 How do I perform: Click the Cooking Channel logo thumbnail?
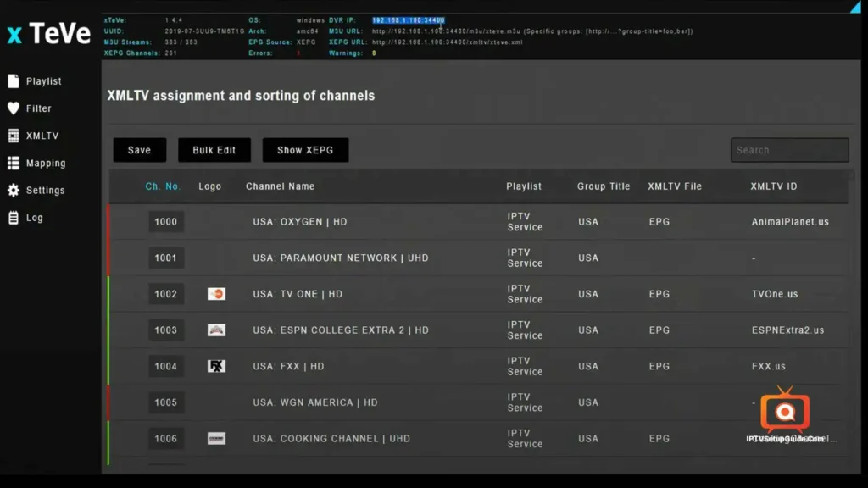coord(215,438)
